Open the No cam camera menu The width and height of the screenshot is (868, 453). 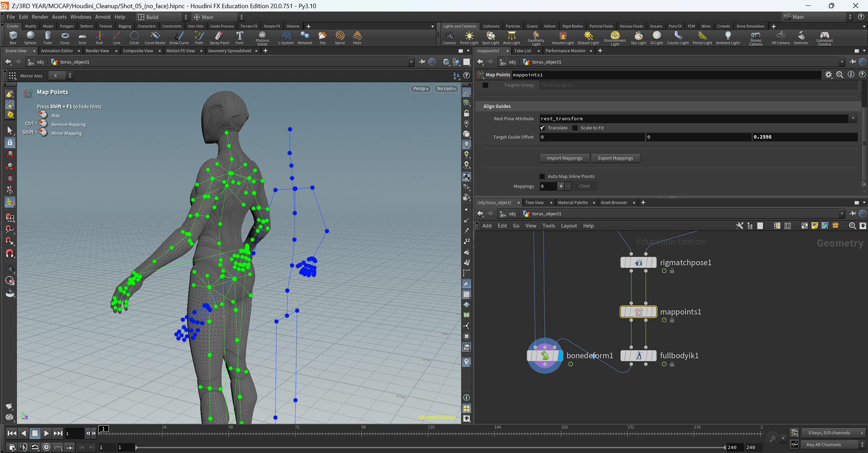pos(446,89)
